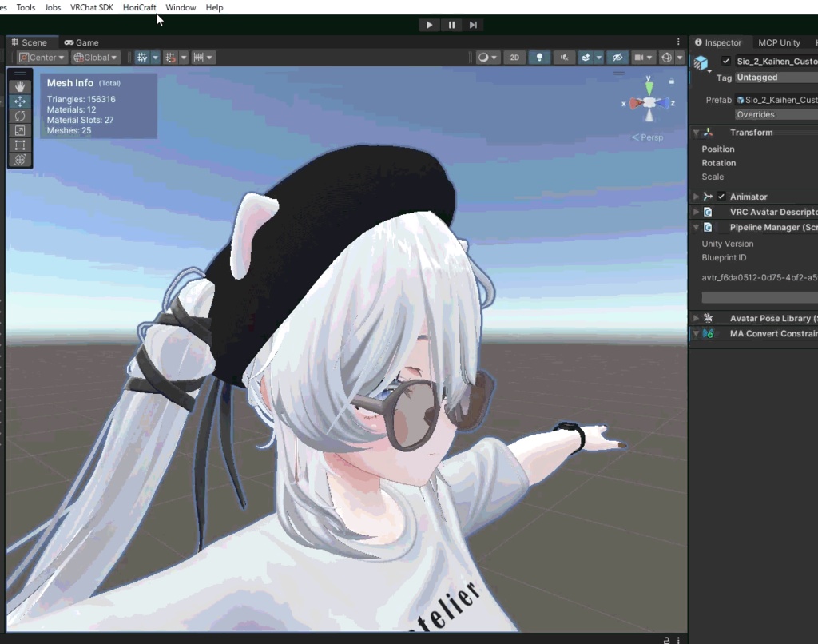Expand the VRC Avatar Descriptor component

point(696,212)
